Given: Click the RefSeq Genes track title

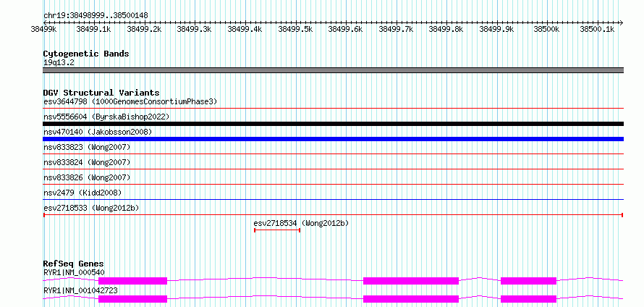Looking at the screenshot, I should (x=74, y=264).
